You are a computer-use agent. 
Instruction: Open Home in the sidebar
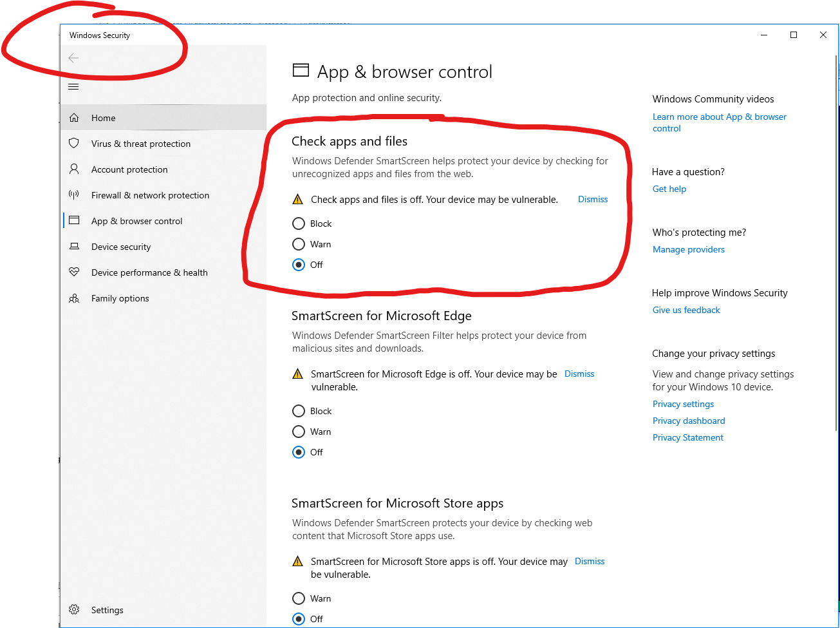(163, 118)
